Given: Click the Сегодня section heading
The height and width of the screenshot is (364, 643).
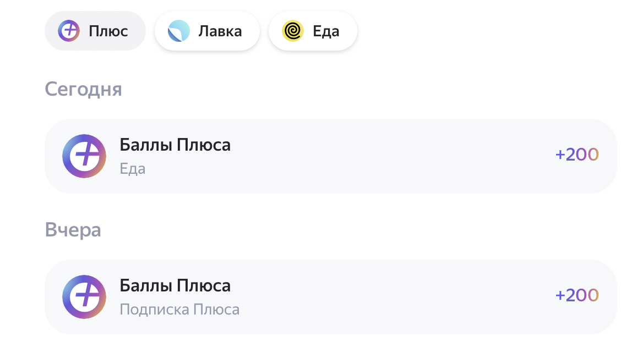Looking at the screenshot, I should click(83, 89).
